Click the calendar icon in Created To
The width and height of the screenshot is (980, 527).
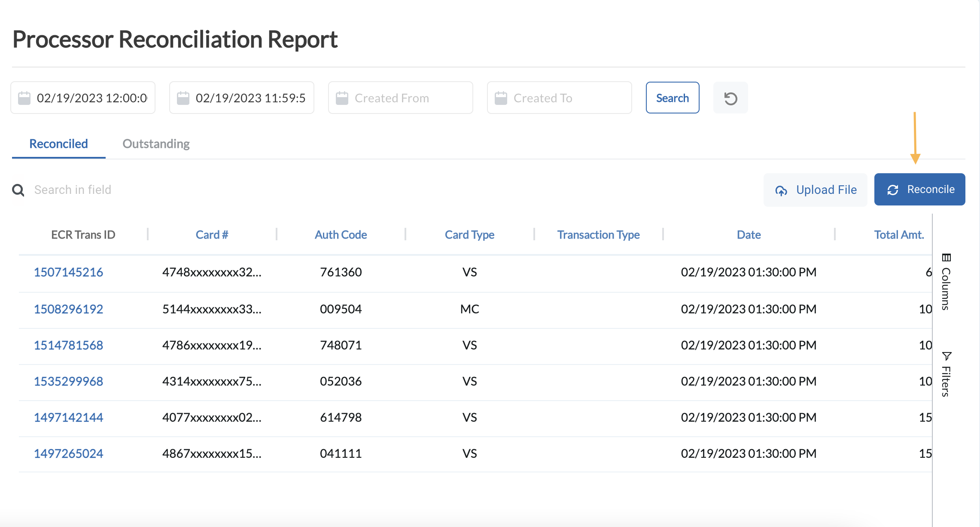pos(501,98)
